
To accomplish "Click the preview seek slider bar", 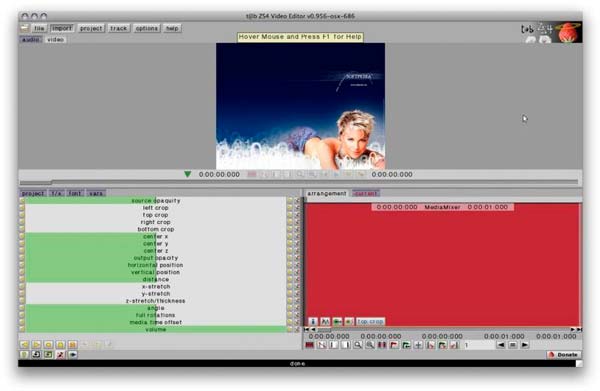I will click(x=299, y=182).
